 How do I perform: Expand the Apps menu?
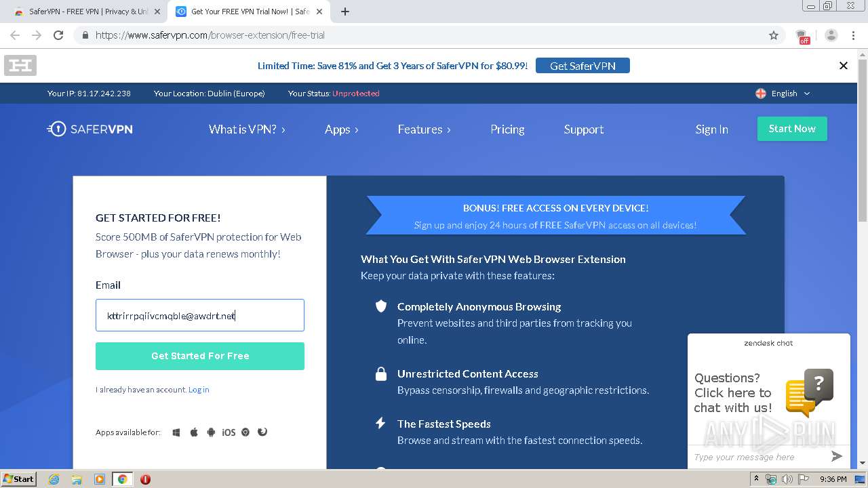click(x=342, y=129)
